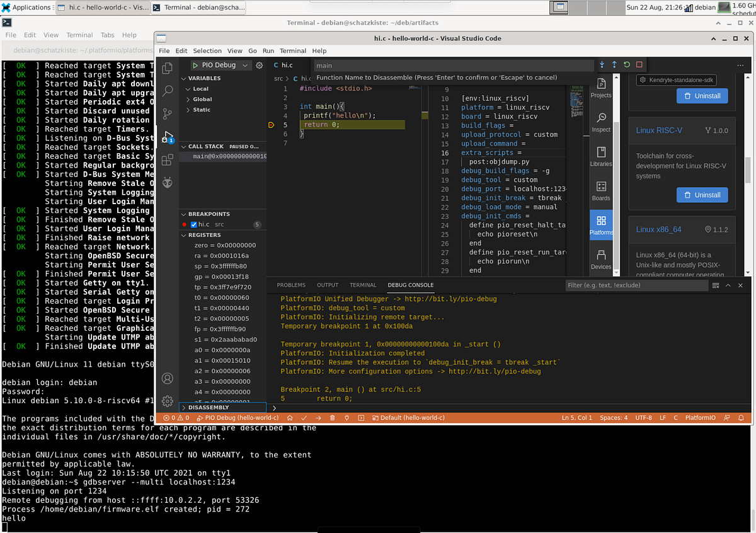Screen dimensions: 756x533
Task: Click the Run and Debug activity bar icon
Action: 167,136
